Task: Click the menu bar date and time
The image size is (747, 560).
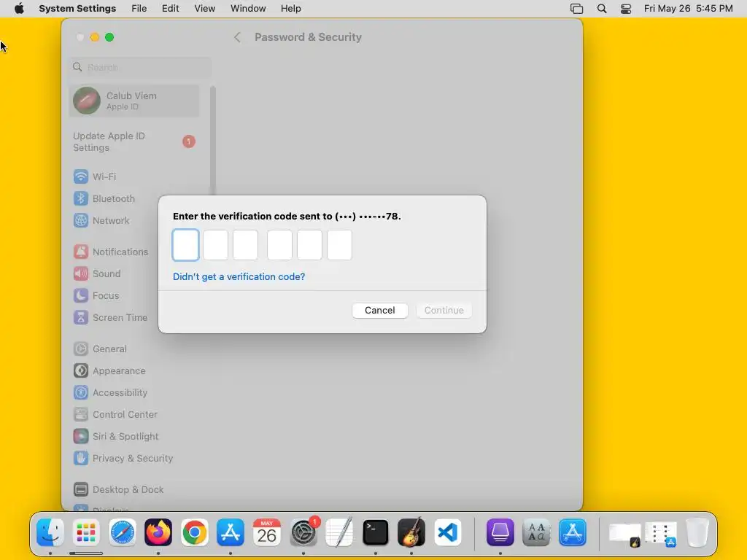Action: coord(688,9)
